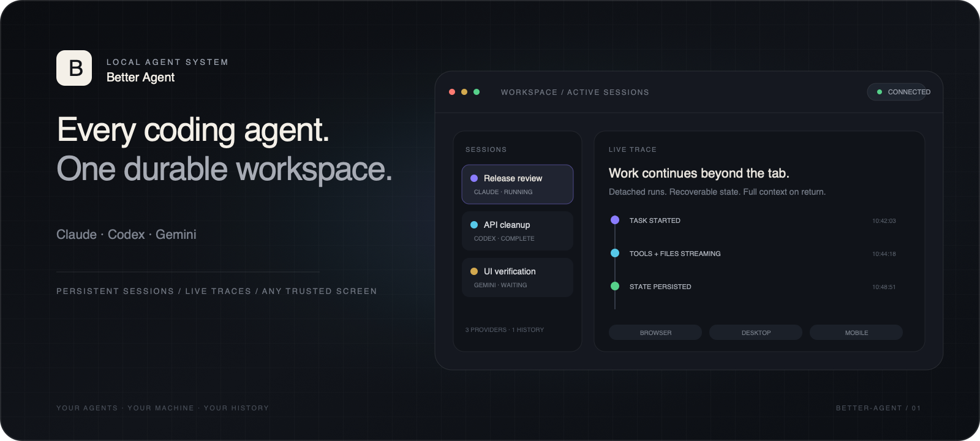Open the UI verification session
The image size is (980, 441).
[x=518, y=277]
